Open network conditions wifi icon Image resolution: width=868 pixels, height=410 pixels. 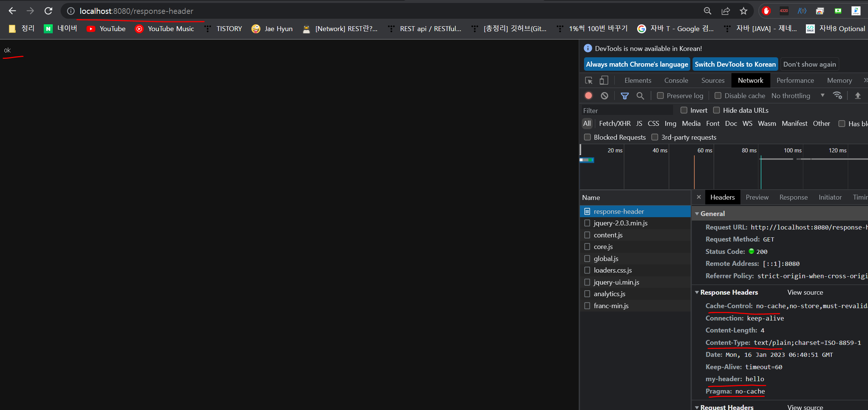pos(838,95)
